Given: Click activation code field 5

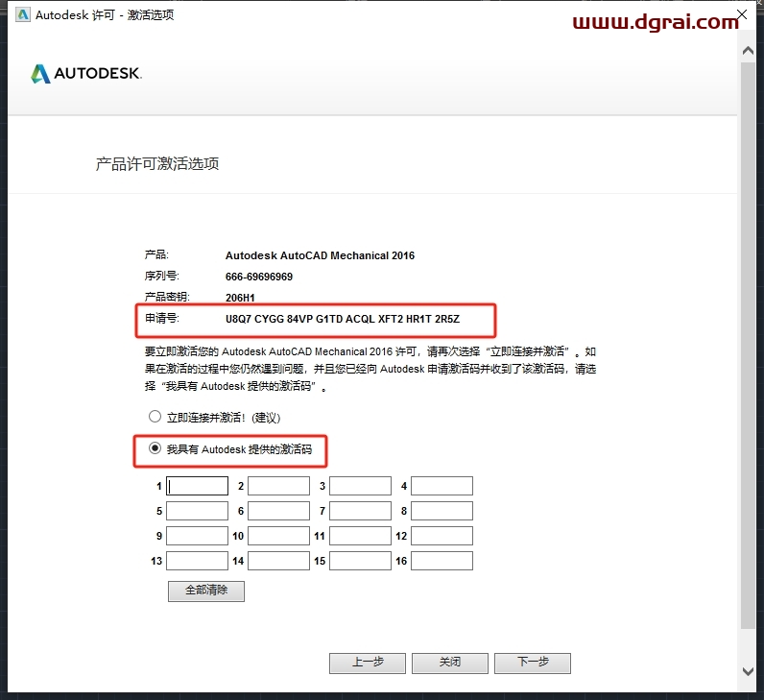Looking at the screenshot, I should [198, 511].
